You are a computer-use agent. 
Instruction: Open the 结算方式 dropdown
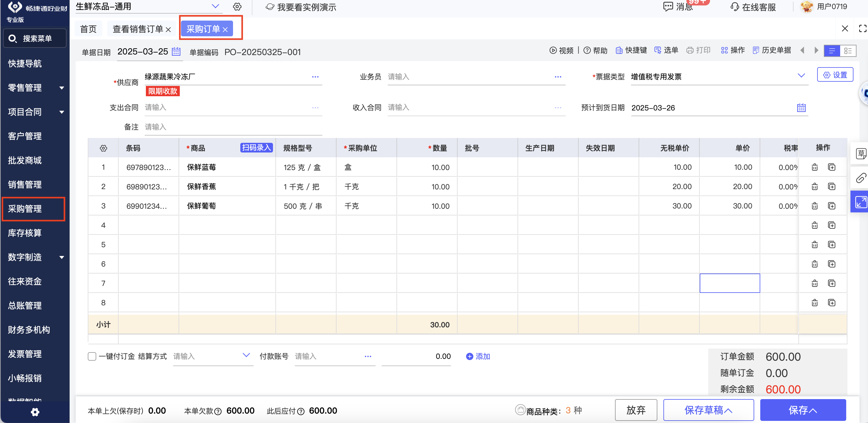point(246,355)
